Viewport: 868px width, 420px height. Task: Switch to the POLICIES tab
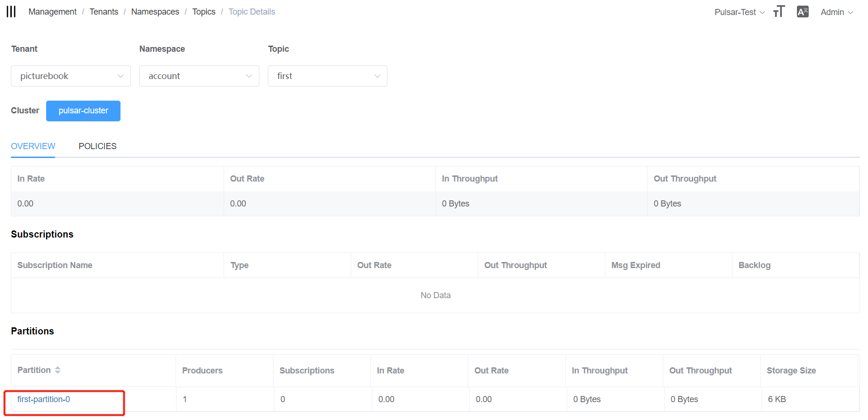click(97, 146)
